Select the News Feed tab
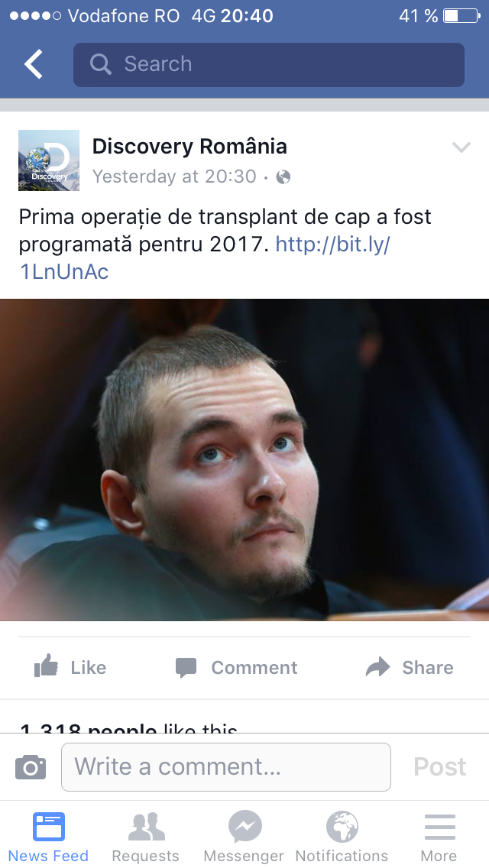This screenshot has width=489, height=868. coord(48,836)
